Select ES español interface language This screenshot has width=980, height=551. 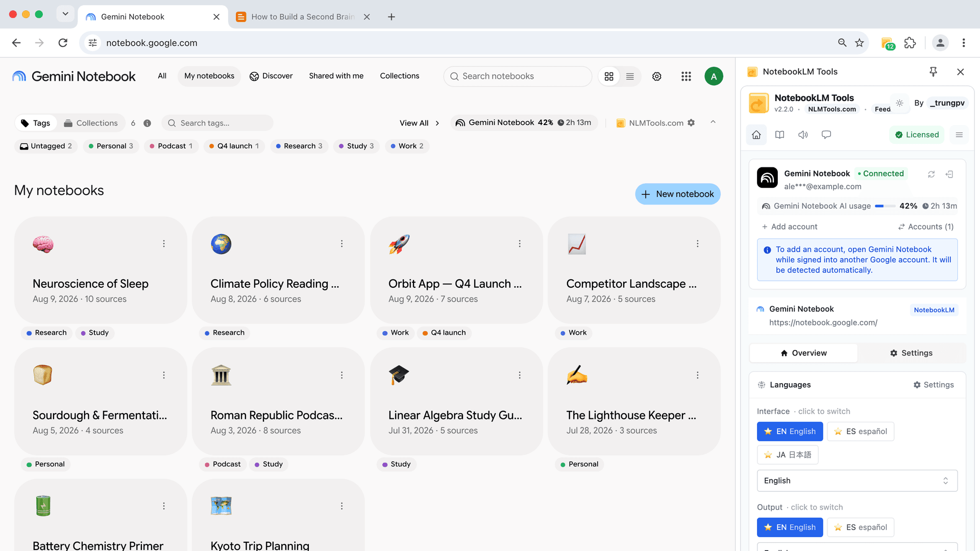861,432
